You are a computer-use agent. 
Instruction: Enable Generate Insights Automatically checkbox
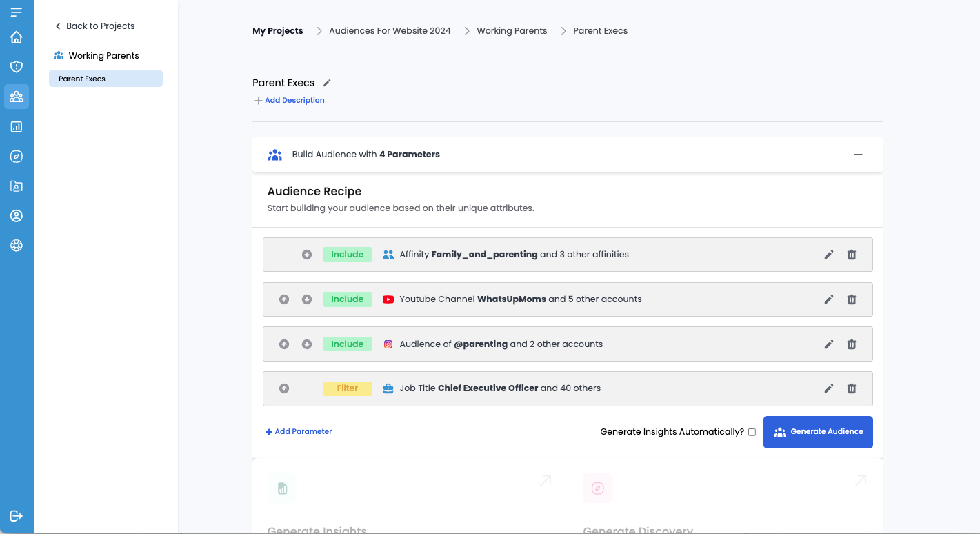click(x=752, y=432)
